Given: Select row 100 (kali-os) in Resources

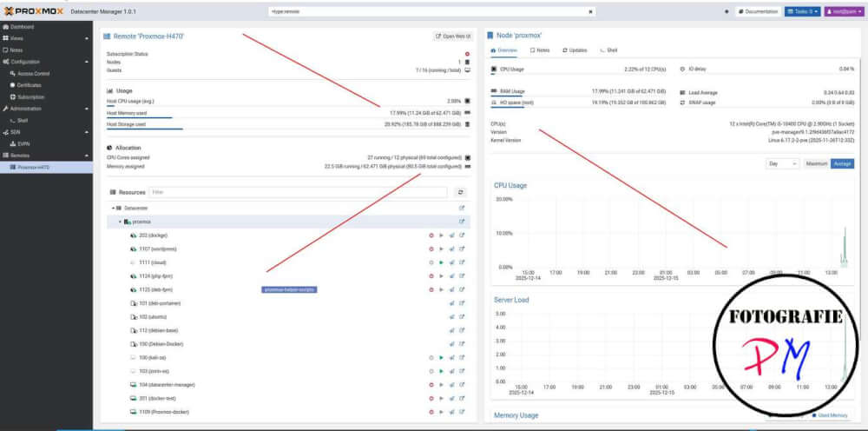Looking at the screenshot, I should pyautogui.click(x=289, y=358).
